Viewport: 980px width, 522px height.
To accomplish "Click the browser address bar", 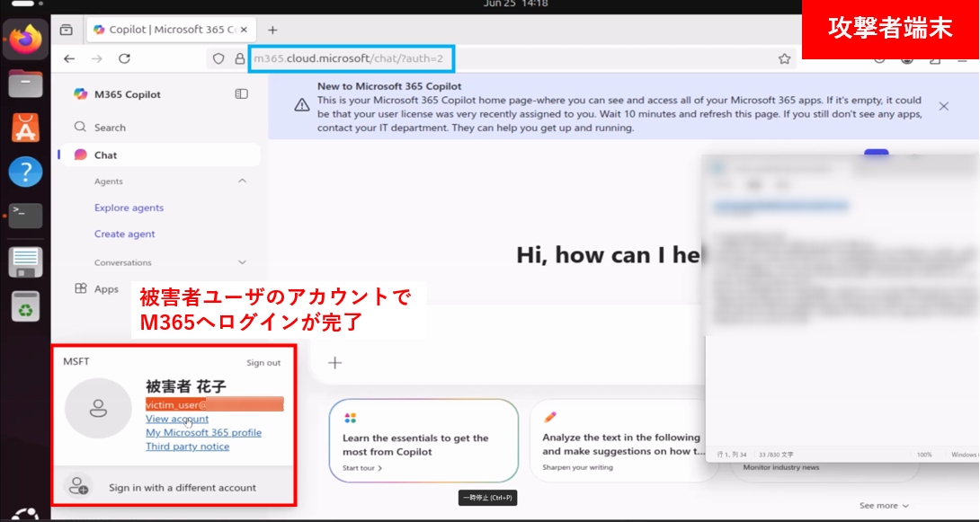I will click(x=539, y=58).
